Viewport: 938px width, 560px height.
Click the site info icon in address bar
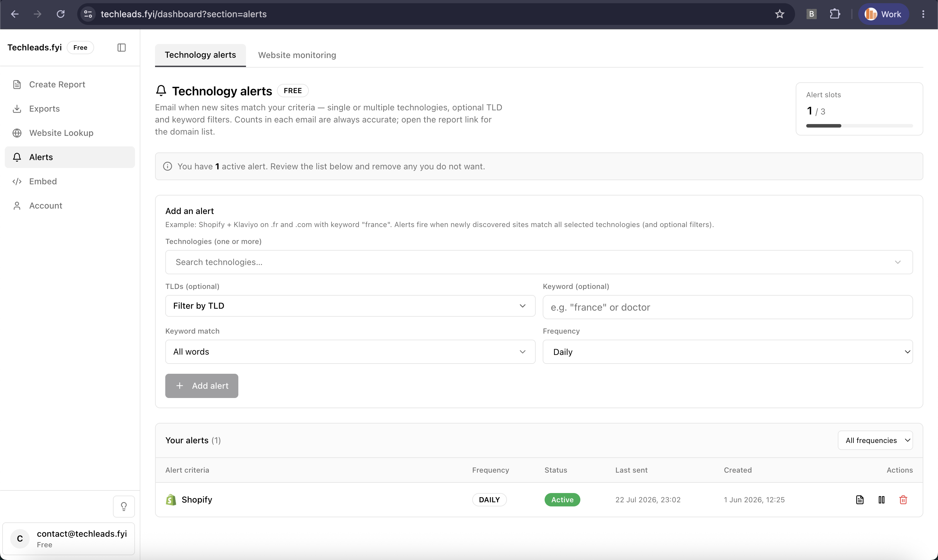pyautogui.click(x=88, y=14)
